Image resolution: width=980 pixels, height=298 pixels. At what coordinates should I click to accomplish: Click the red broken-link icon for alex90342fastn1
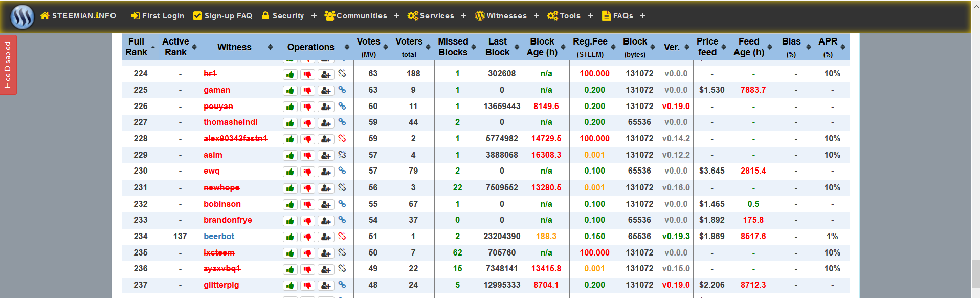342,138
